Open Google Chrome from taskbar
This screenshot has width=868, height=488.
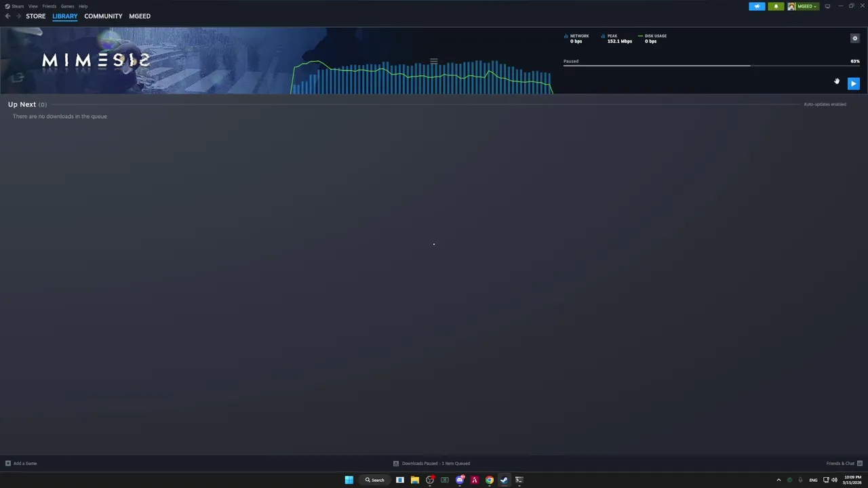(489, 480)
